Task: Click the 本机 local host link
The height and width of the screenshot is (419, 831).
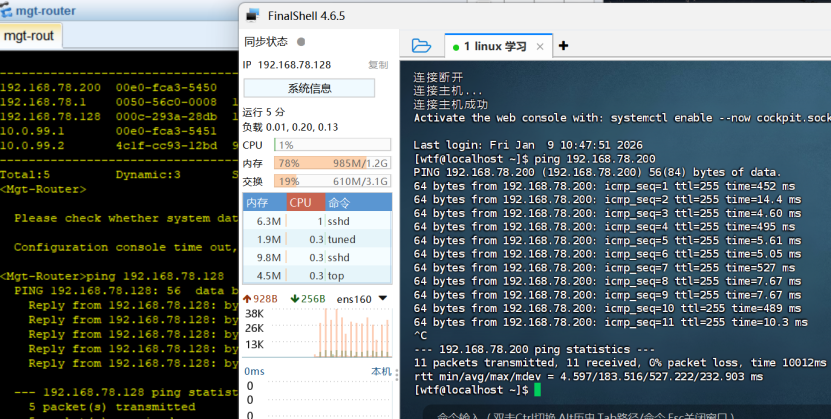Action: (381, 371)
